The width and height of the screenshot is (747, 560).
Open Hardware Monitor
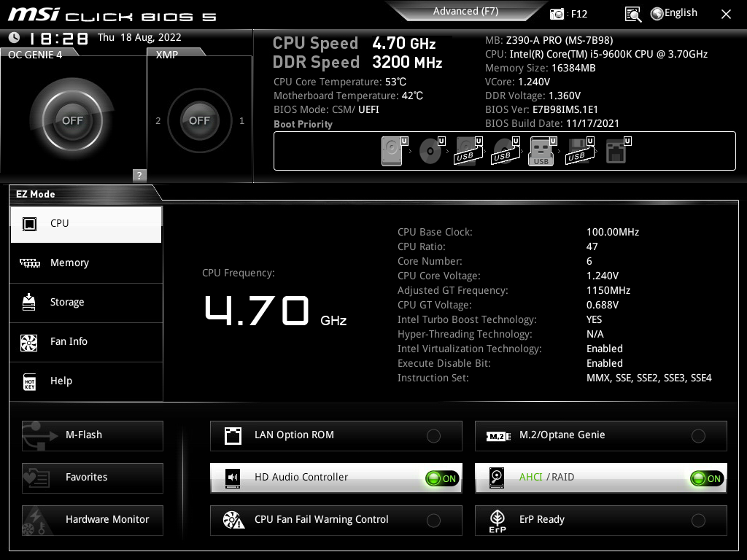point(93,521)
